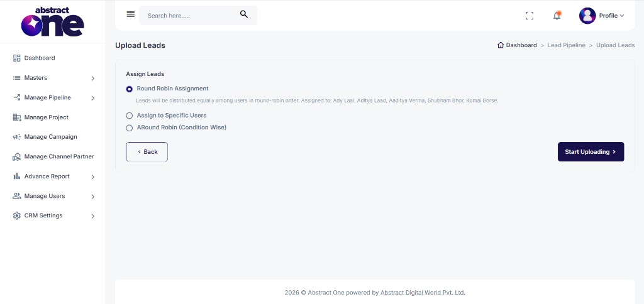The image size is (644, 304).
Task: Click the CRM Settings gear icon
Action: pos(17,215)
